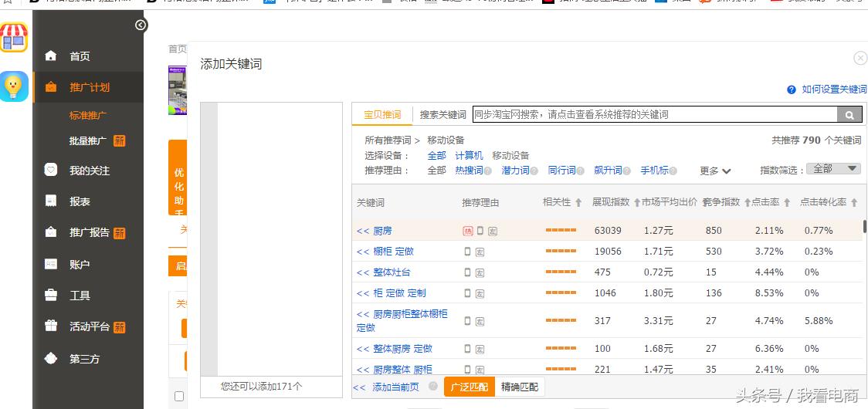Choose device filter 计算机
Screen dimensions: 868x409
coord(469,156)
